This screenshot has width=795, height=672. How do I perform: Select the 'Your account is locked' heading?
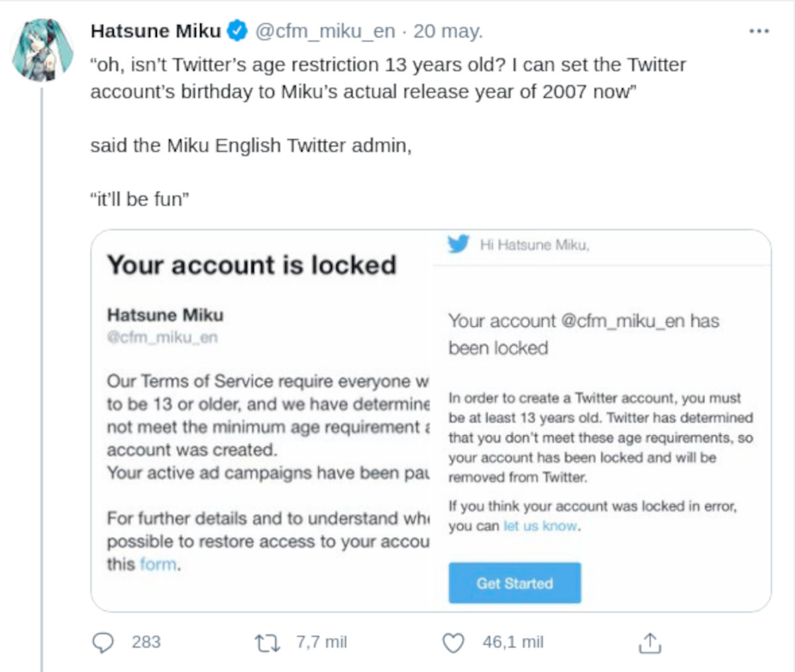(252, 264)
